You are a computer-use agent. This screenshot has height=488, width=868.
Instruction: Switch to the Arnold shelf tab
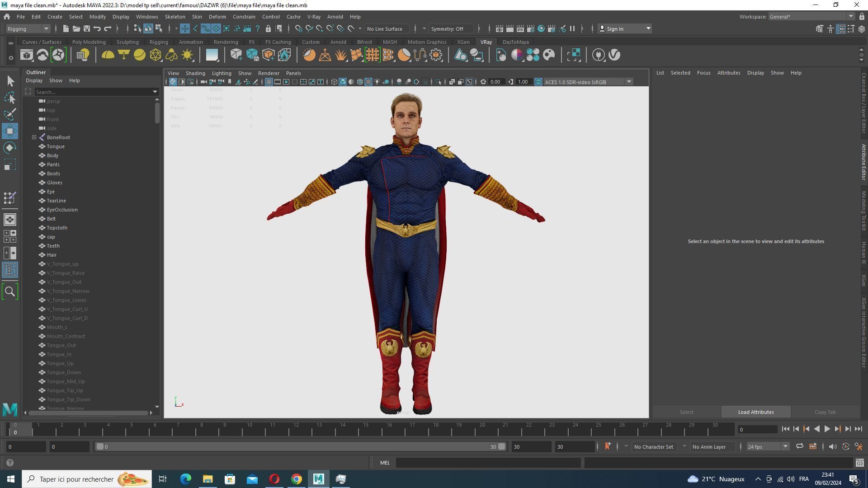coord(338,42)
